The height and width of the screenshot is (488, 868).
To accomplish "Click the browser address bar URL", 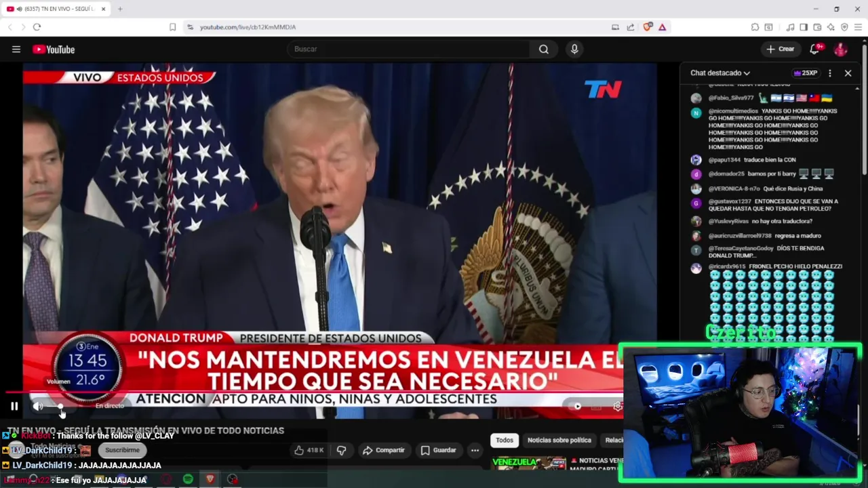I will (x=248, y=27).
